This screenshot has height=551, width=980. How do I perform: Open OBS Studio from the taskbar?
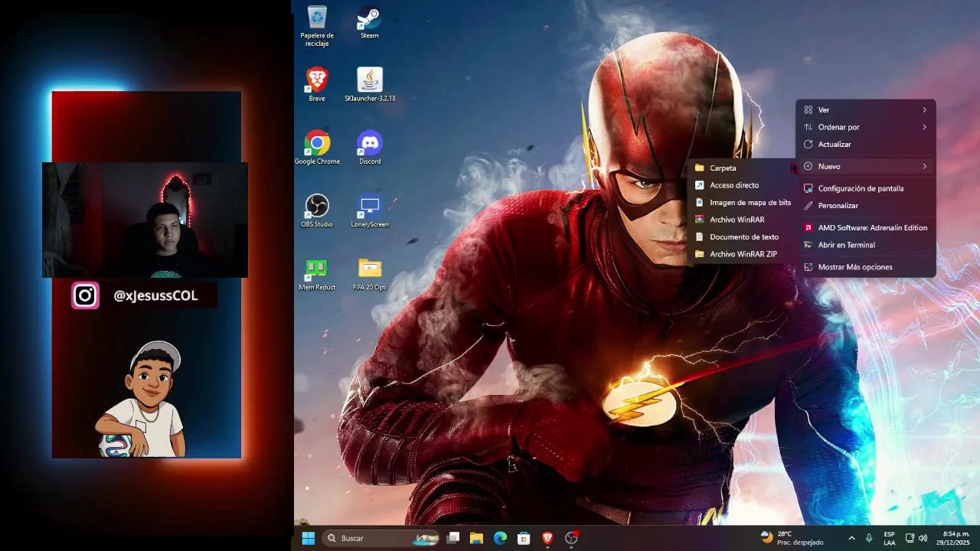[571, 538]
